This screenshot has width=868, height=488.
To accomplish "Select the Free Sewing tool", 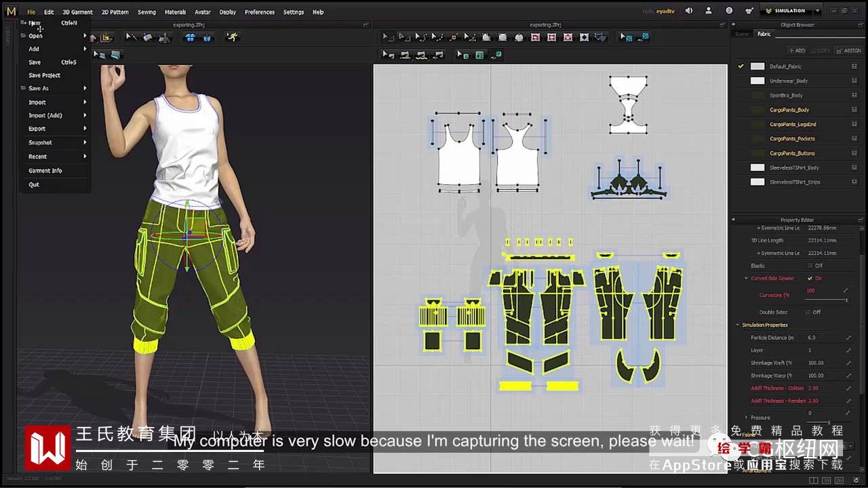I will (x=421, y=55).
